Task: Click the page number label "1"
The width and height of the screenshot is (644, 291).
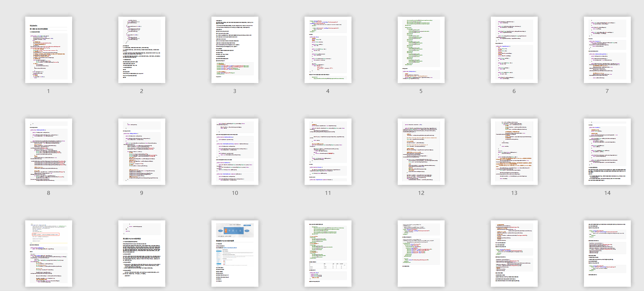Action: click(49, 91)
